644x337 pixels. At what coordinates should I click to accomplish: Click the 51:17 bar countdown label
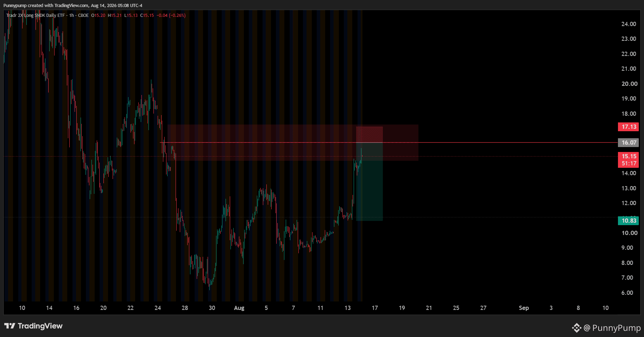[x=629, y=164]
